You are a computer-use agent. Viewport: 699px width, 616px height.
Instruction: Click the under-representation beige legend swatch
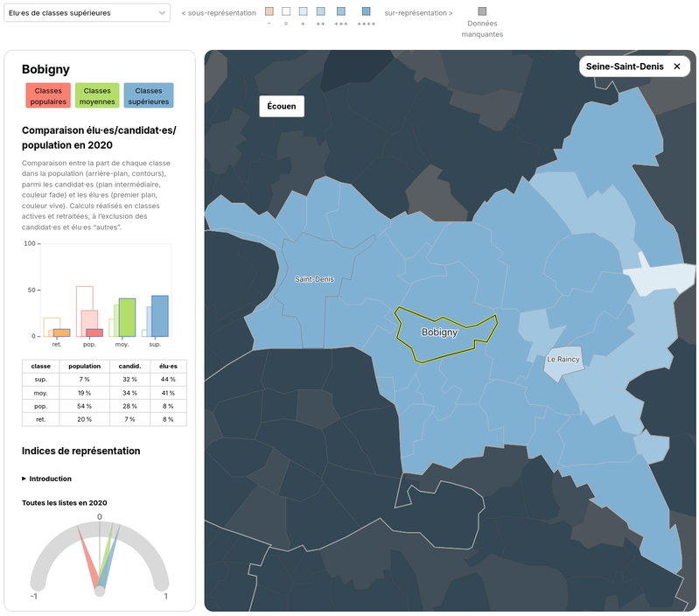click(269, 11)
